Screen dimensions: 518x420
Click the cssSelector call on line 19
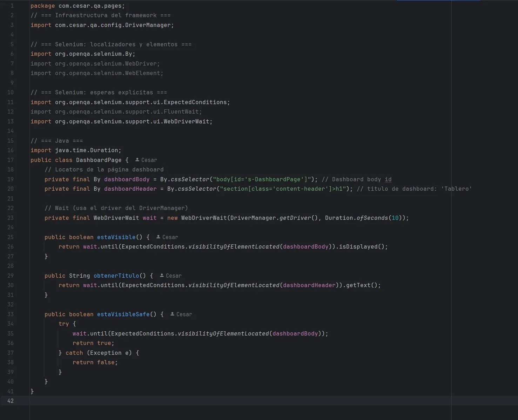coord(190,179)
